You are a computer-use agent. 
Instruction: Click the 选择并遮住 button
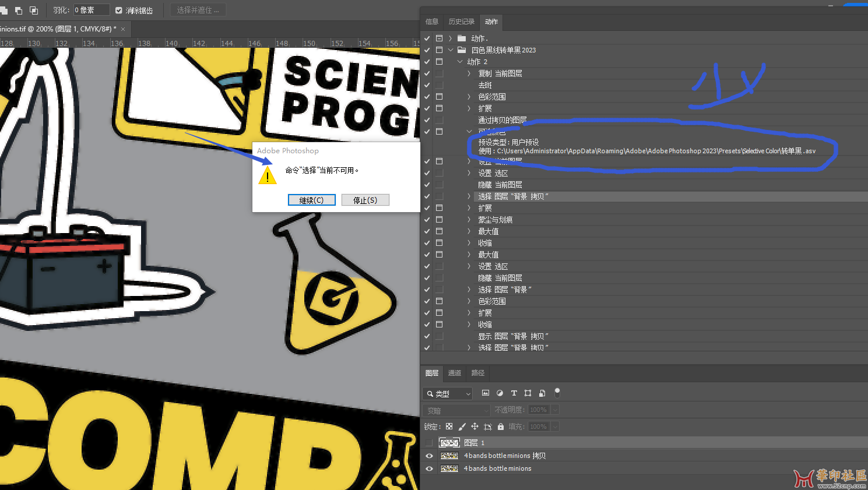point(198,10)
